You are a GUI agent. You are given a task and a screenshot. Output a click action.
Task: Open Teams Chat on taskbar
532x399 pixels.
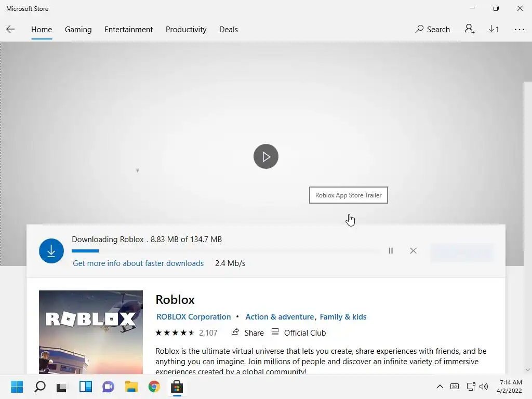tap(108, 387)
